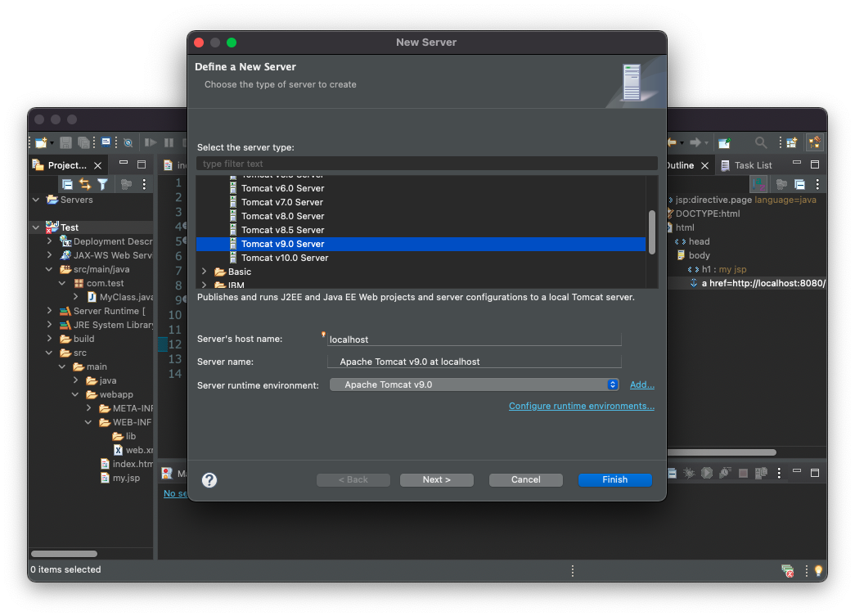Image resolution: width=855 pixels, height=616 pixels.
Task: Open Configure runtime environments link
Action: [581, 406]
